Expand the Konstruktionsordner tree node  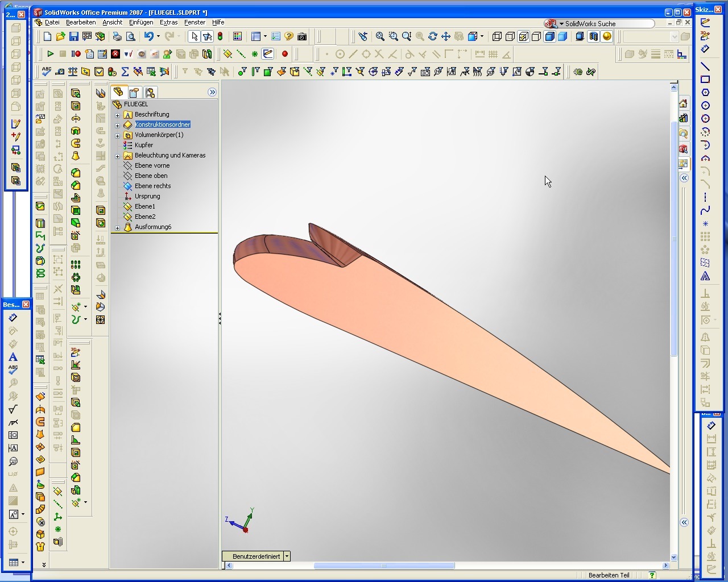[118, 125]
